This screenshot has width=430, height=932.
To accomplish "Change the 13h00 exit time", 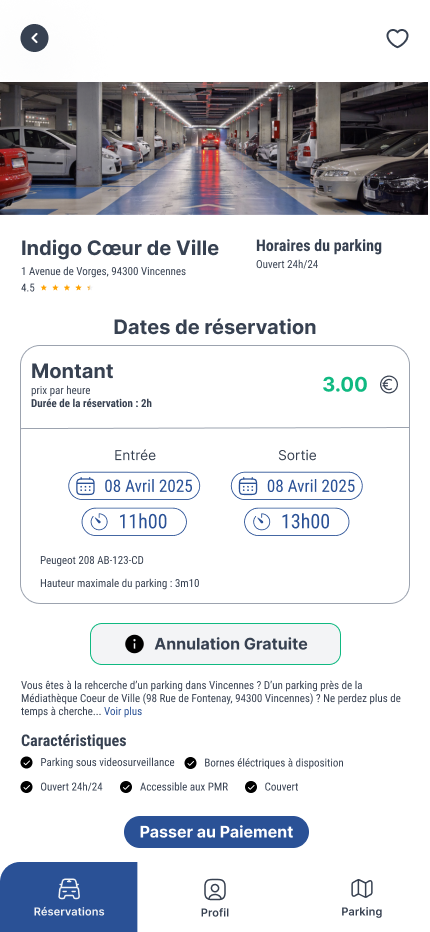I will [297, 522].
